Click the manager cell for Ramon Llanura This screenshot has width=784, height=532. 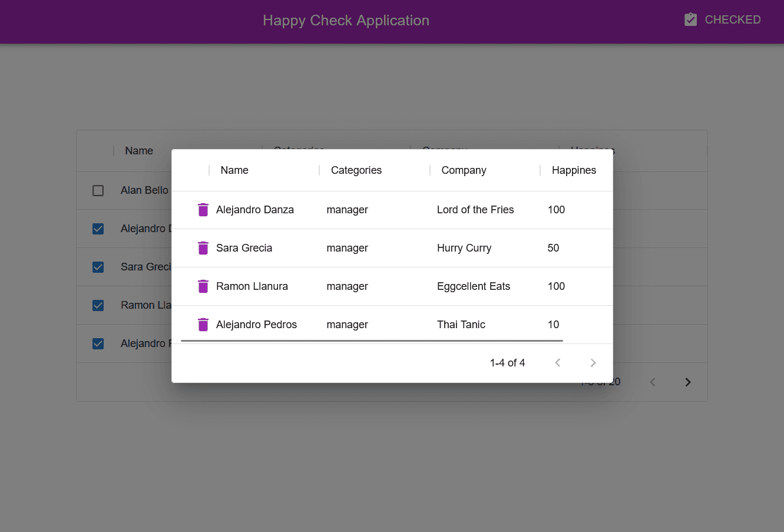[x=348, y=286]
